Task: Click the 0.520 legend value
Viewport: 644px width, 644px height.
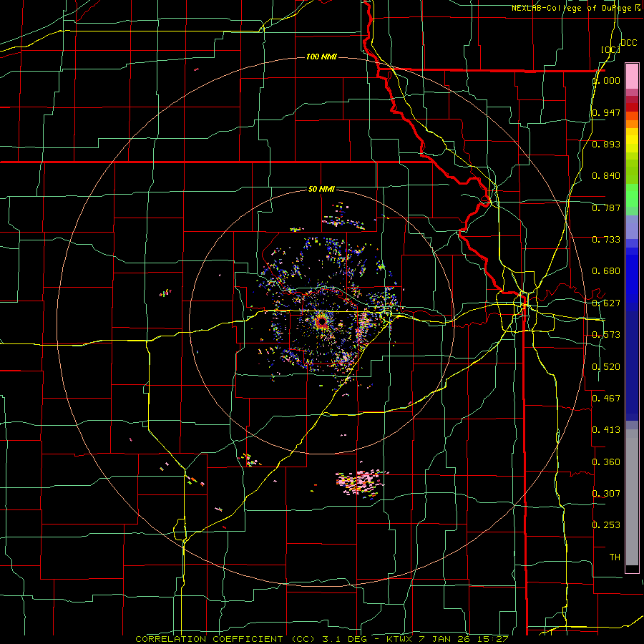Action: pos(606,367)
